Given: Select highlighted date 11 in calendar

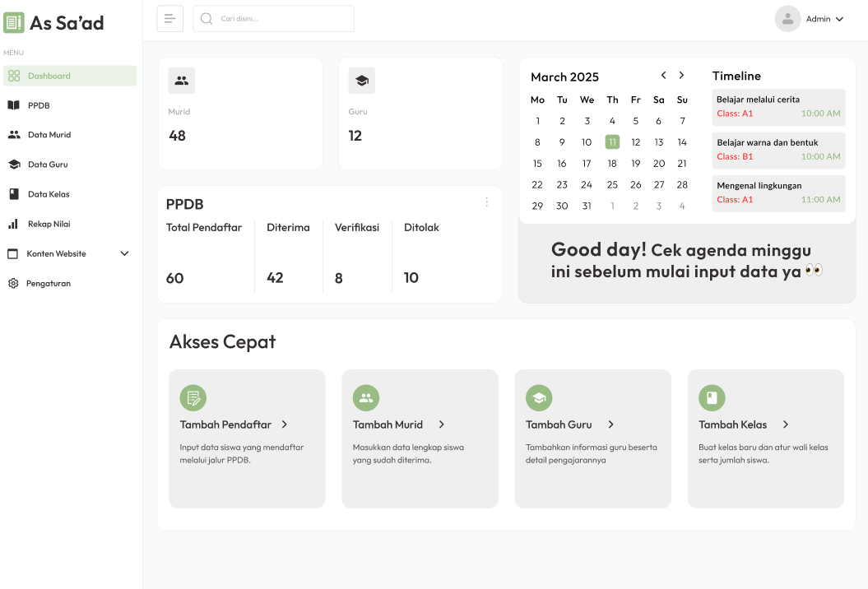Looking at the screenshot, I should coord(612,142).
